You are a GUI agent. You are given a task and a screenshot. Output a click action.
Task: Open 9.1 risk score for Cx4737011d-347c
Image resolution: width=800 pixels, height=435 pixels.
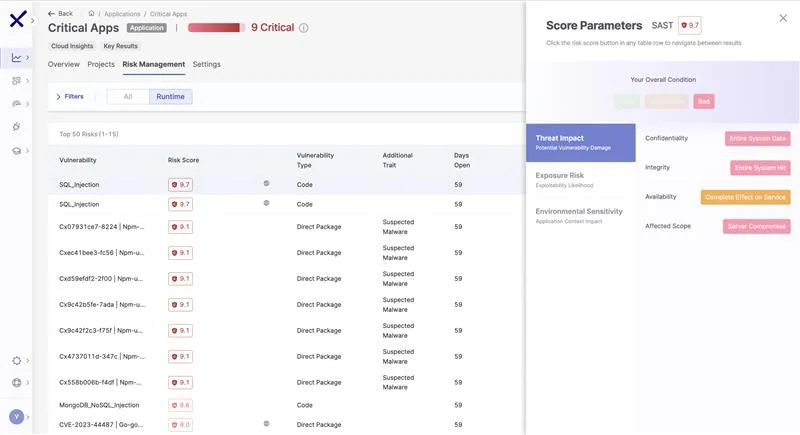(x=181, y=356)
